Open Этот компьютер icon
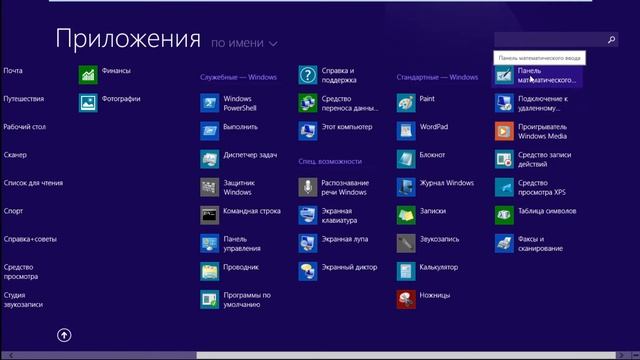This screenshot has height=360, width=640. [308, 131]
